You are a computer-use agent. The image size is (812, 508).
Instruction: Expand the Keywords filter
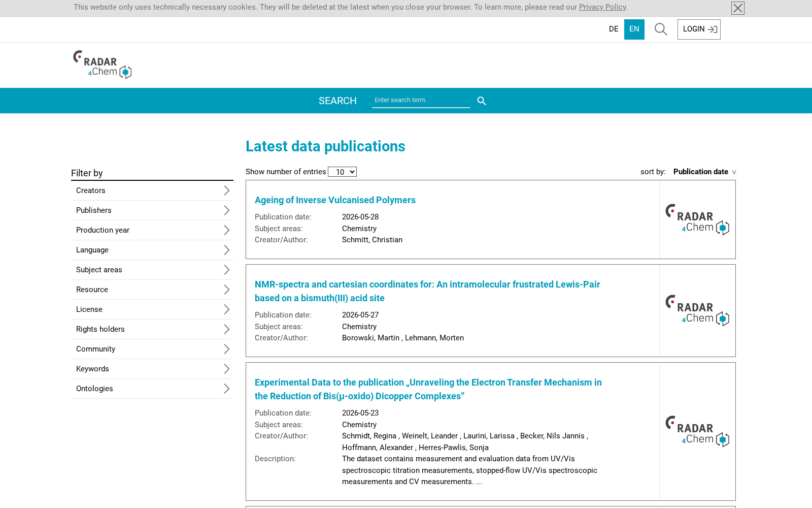[152, 369]
